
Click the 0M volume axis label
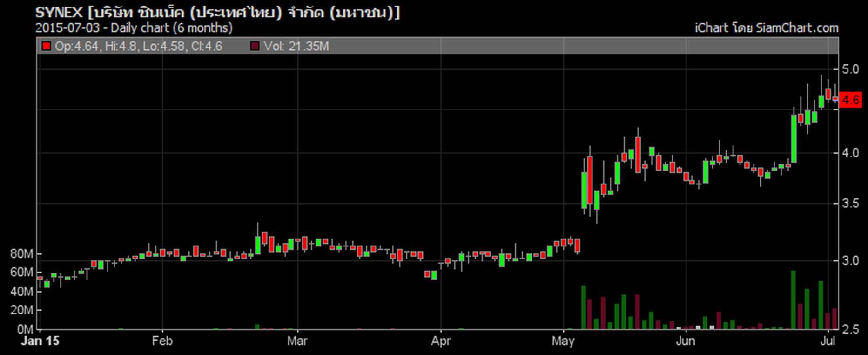tap(25, 329)
